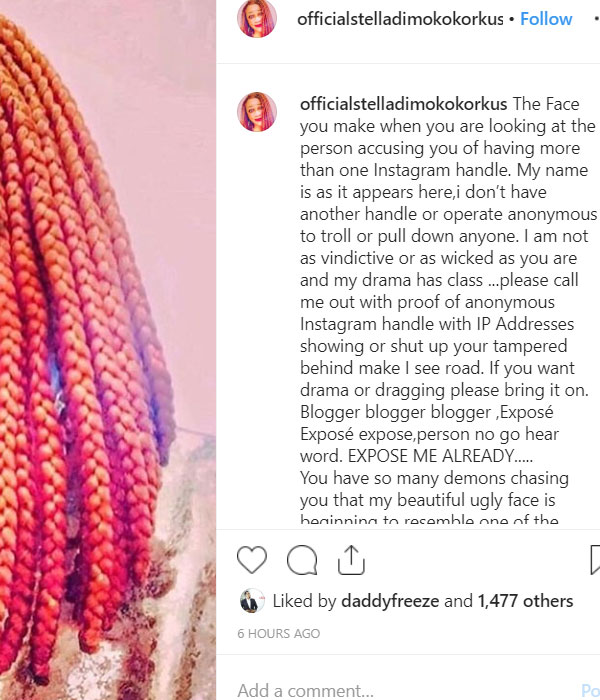Click the EXPOSE ME ALREADY caption line

click(417, 456)
